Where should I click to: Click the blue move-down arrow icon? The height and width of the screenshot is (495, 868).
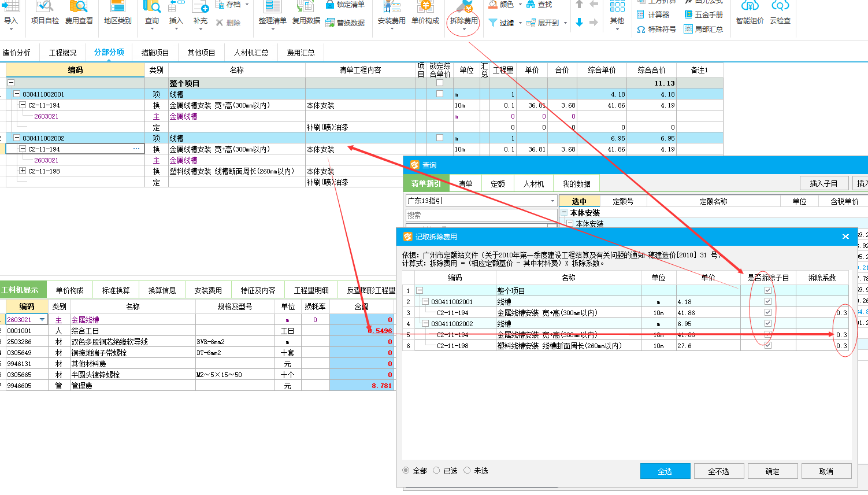[579, 23]
